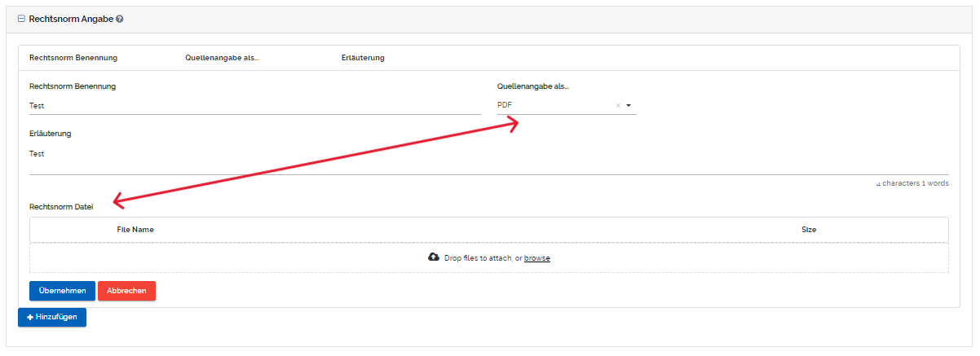Click the Erläuterung table column header
The height and width of the screenshot is (356, 980).
point(363,58)
